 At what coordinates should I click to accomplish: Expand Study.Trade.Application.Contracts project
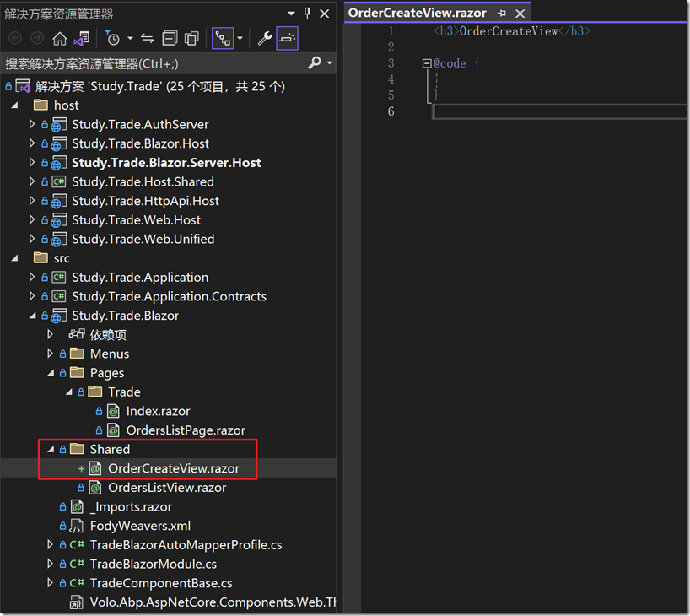click(32, 296)
